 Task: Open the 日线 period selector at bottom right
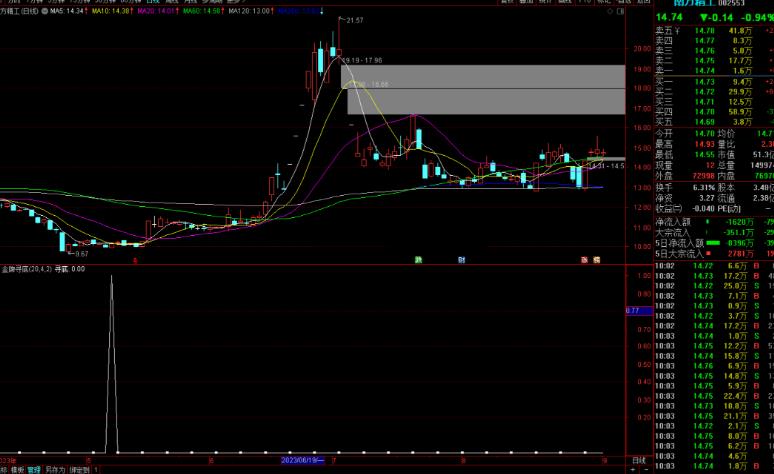pos(639,460)
